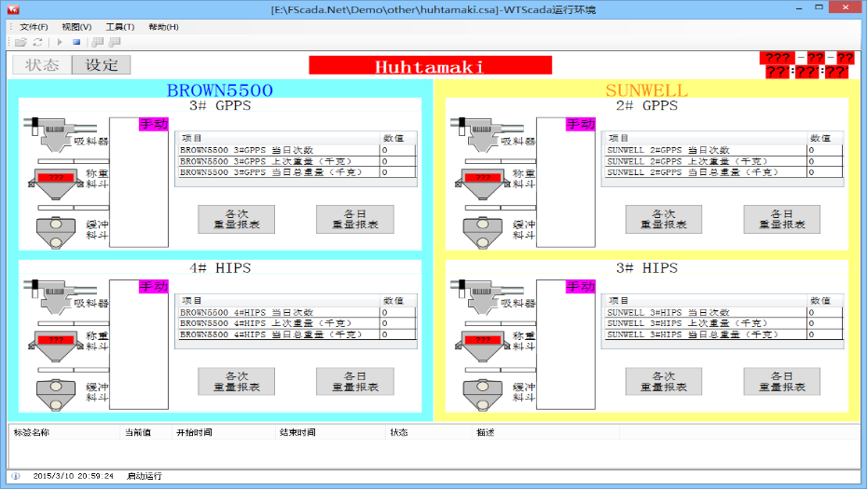Open 各日重量报表 for BROWN5500 3# GPPS
The width and height of the screenshot is (868, 490).
(x=355, y=219)
